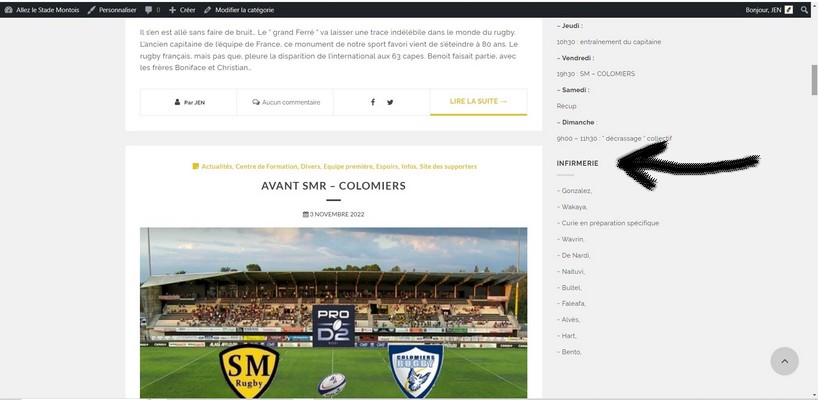The height and width of the screenshot is (400, 818).
Task: Open the Créer menu
Action: 182,10
